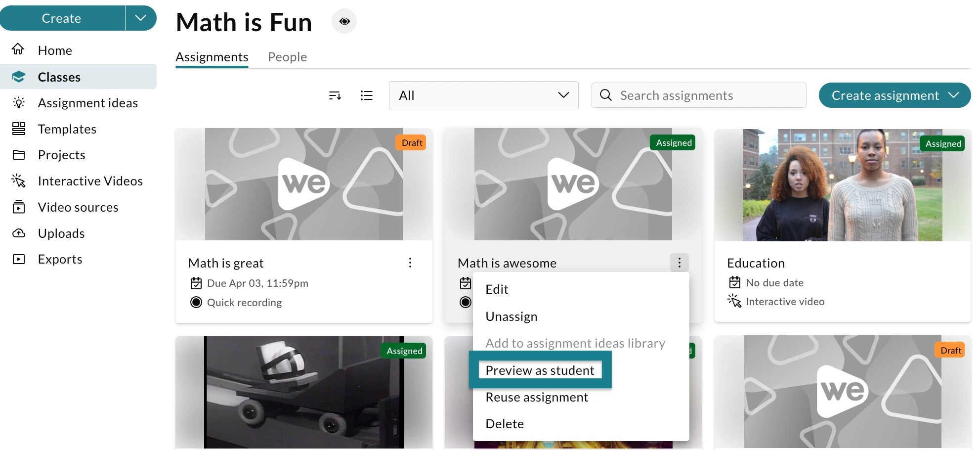Screen dimensions: 980x450
Task: Click the Exports play-box icon
Action: tap(19, 259)
